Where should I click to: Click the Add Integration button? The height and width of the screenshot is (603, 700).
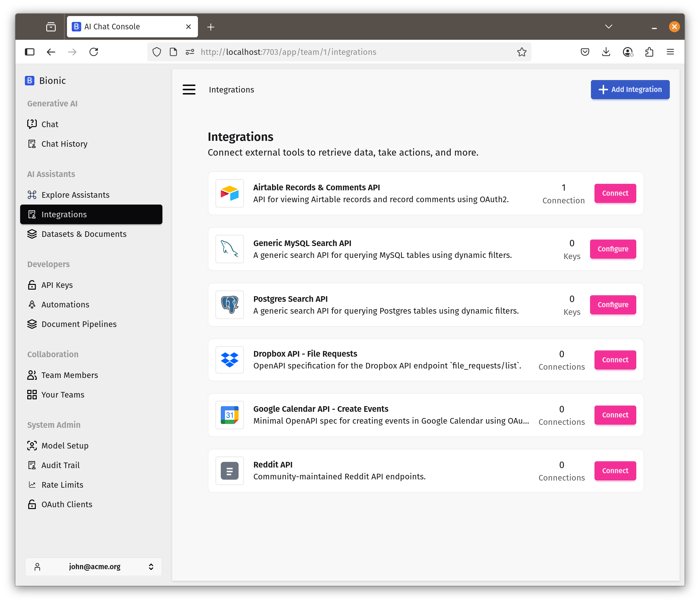[630, 89]
